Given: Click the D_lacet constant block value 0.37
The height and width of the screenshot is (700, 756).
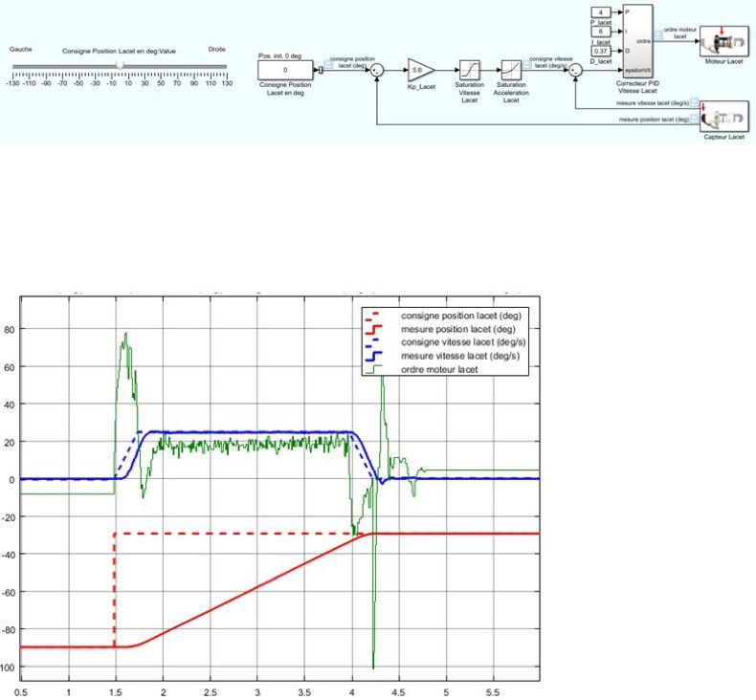Looking at the screenshot, I should 598,51.
